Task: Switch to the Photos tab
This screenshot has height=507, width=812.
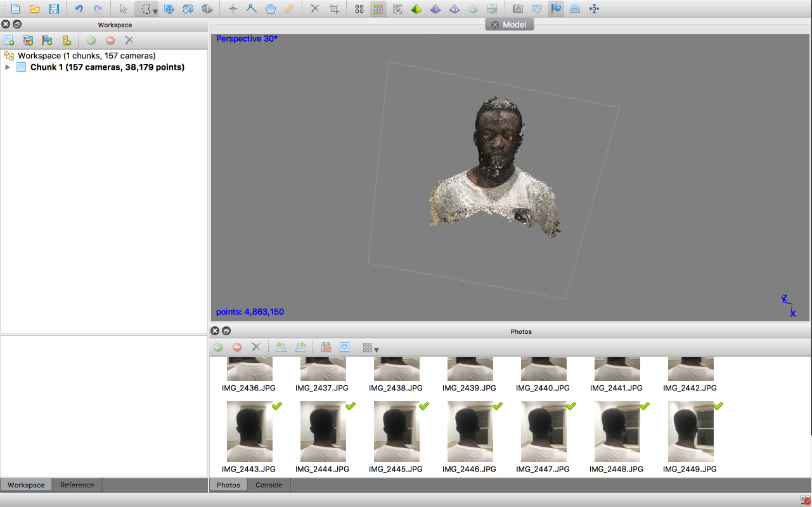Action: 228,485
